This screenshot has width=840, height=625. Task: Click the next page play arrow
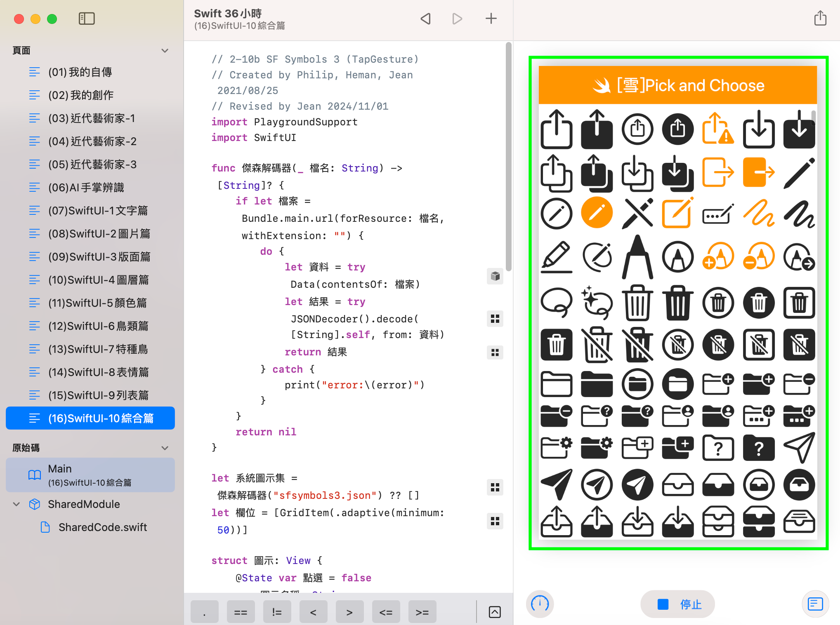pyautogui.click(x=457, y=19)
